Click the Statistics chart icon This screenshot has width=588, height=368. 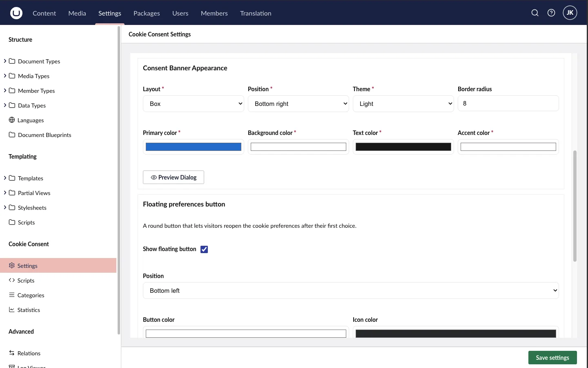pos(12,310)
